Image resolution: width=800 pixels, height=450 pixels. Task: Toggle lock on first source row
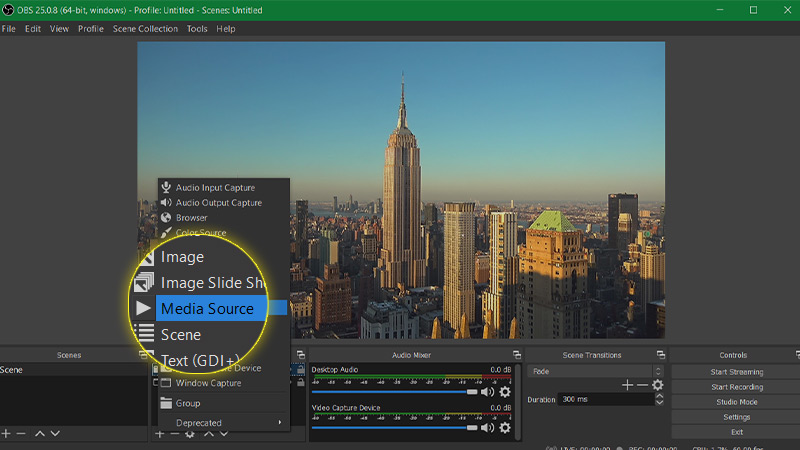point(301,369)
